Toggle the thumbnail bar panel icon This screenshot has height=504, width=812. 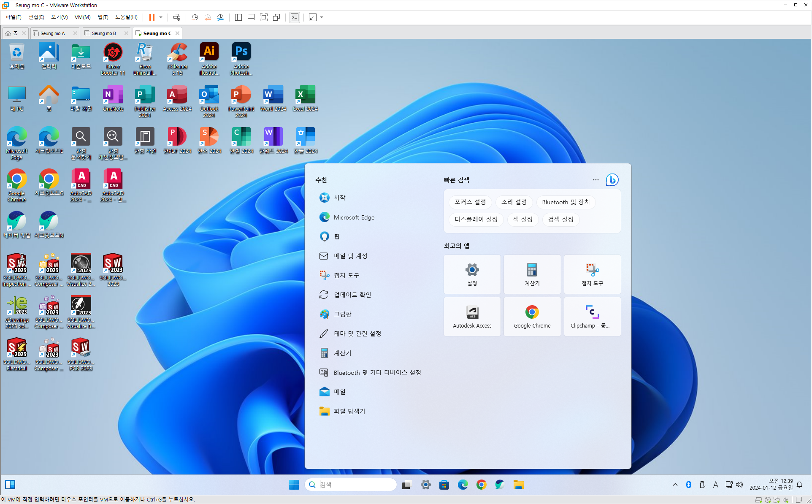click(251, 17)
